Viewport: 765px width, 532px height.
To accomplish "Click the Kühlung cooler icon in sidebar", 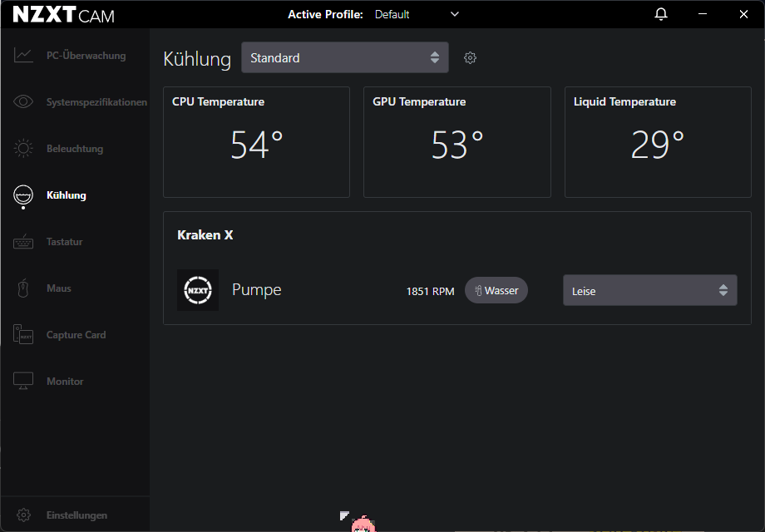I will coord(23,195).
